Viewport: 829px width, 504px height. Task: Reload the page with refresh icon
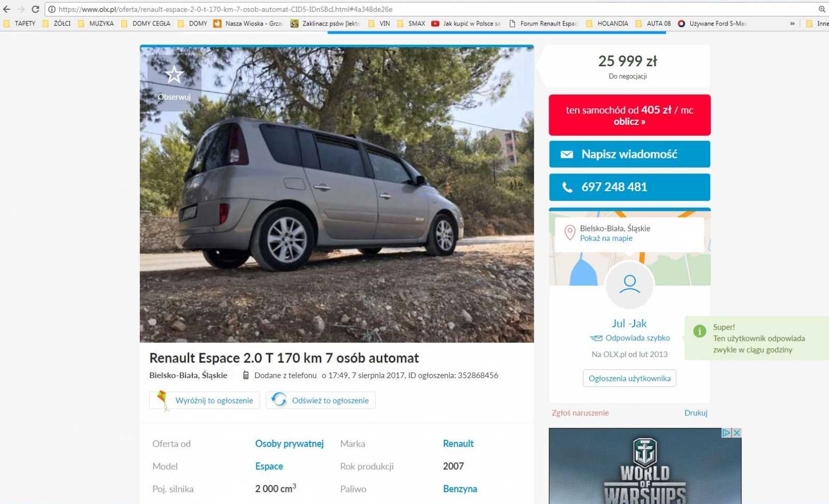pos(35,9)
